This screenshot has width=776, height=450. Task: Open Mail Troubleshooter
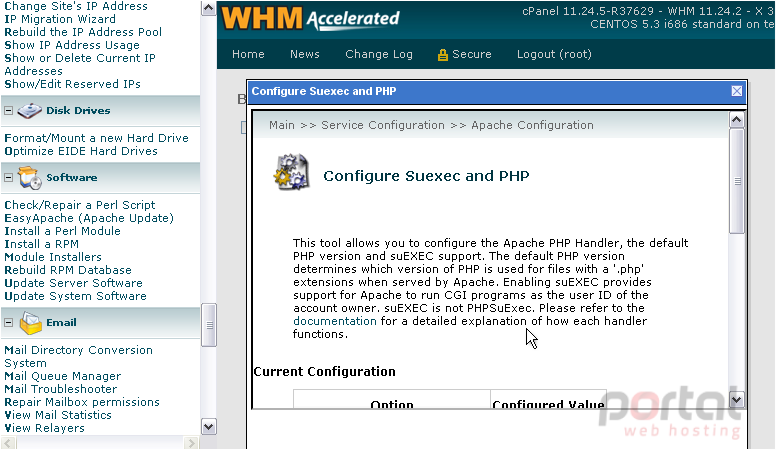coord(61,389)
